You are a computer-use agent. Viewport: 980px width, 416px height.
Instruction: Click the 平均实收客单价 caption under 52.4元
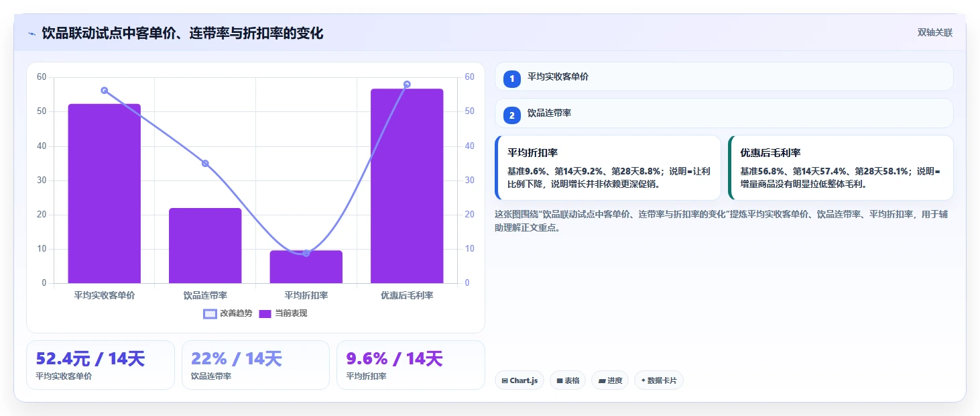(64, 376)
